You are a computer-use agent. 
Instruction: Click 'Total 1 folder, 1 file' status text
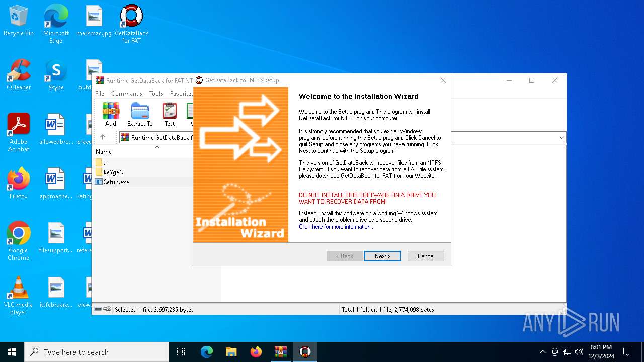point(387,310)
